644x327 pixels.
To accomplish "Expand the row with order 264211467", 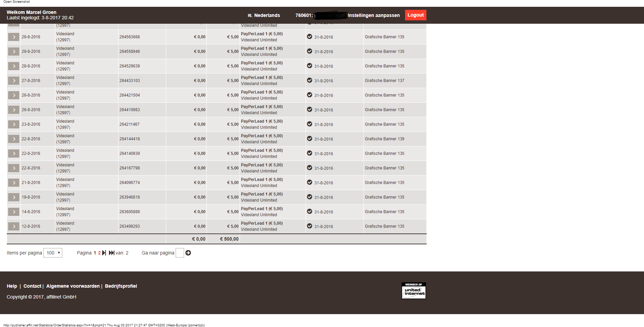I will [x=14, y=124].
